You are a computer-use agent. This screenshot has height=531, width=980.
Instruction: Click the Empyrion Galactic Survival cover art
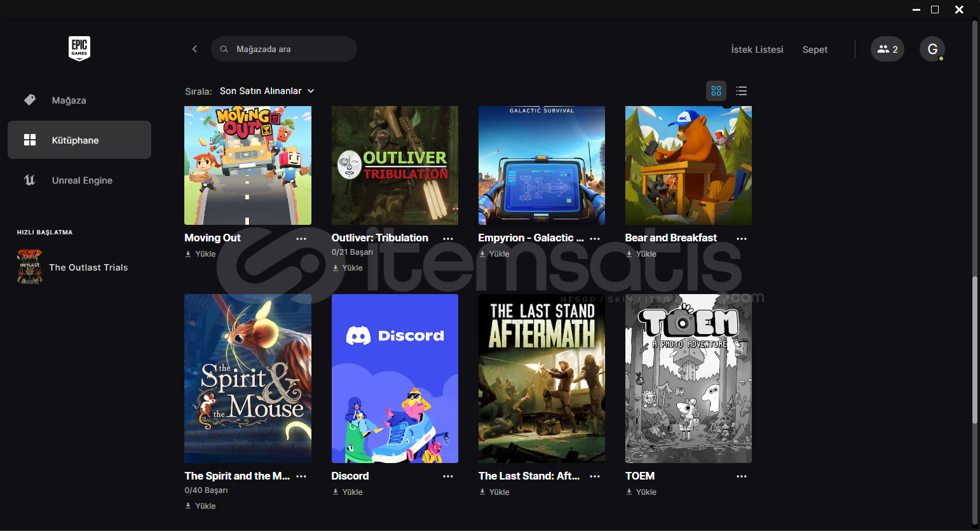pyautogui.click(x=541, y=165)
